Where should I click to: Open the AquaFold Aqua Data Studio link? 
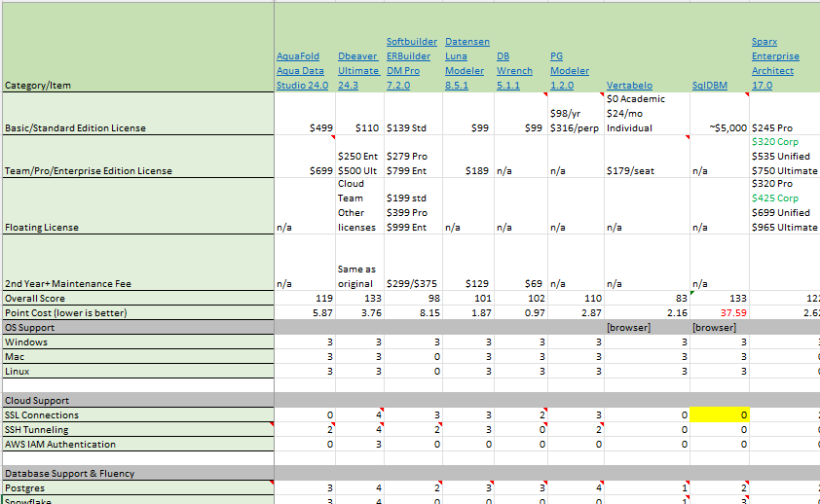303,71
